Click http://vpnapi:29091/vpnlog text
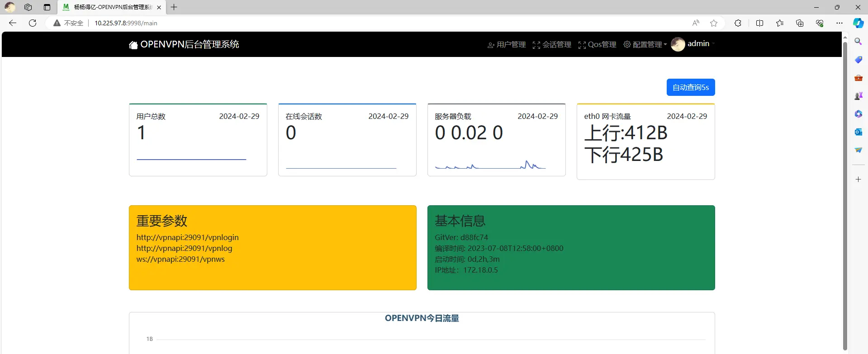The width and height of the screenshot is (868, 354). 185,248
